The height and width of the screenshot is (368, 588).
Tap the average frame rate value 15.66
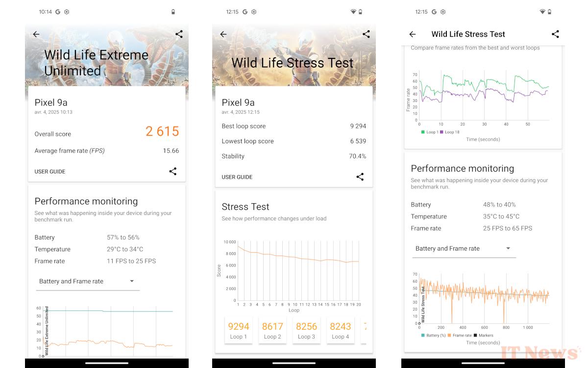tap(171, 151)
